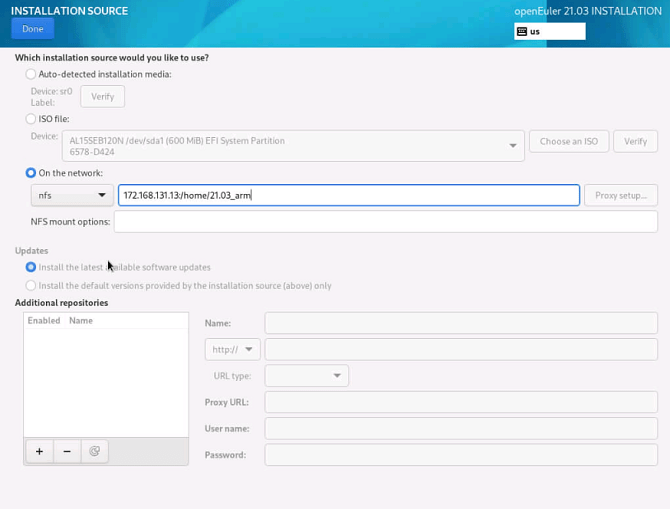Open the URL type dropdown
The height and width of the screenshot is (509, 670).
[x=306, y=376]
